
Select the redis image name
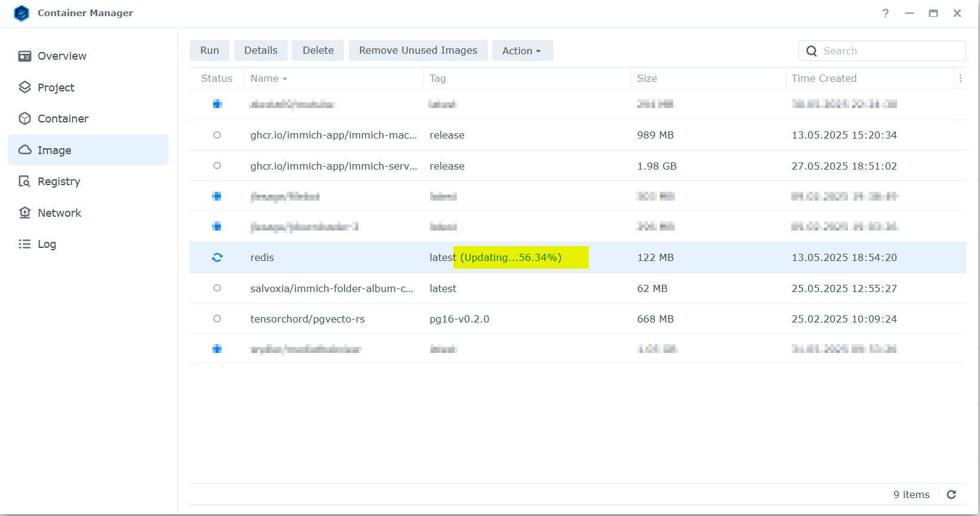click(262, 257)
